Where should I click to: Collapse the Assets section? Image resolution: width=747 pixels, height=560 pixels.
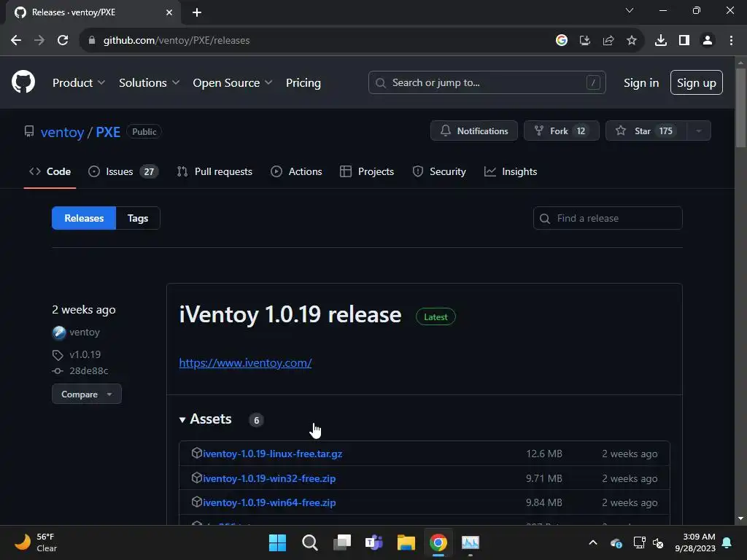click(205, 419)
